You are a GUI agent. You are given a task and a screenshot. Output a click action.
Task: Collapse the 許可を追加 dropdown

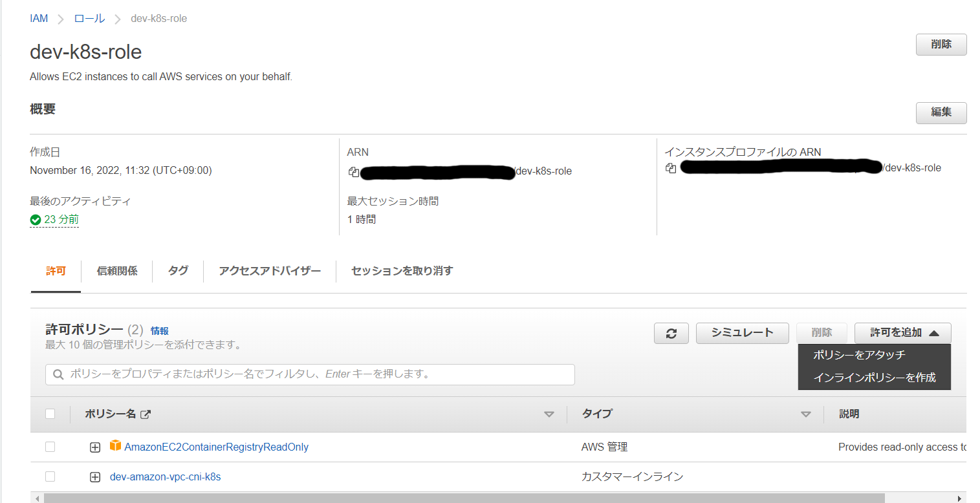(x=902, y=333)
